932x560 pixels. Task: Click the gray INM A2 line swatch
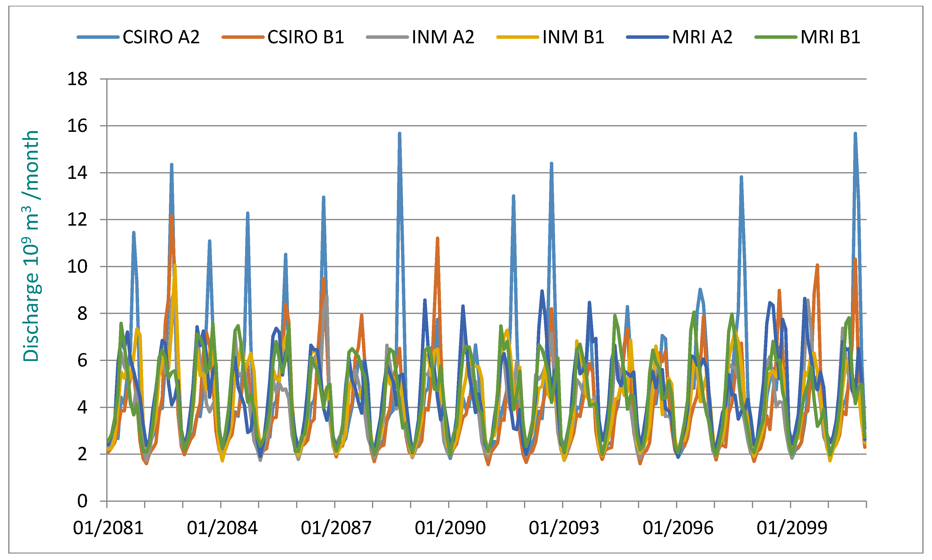click(x=387, y=37)
